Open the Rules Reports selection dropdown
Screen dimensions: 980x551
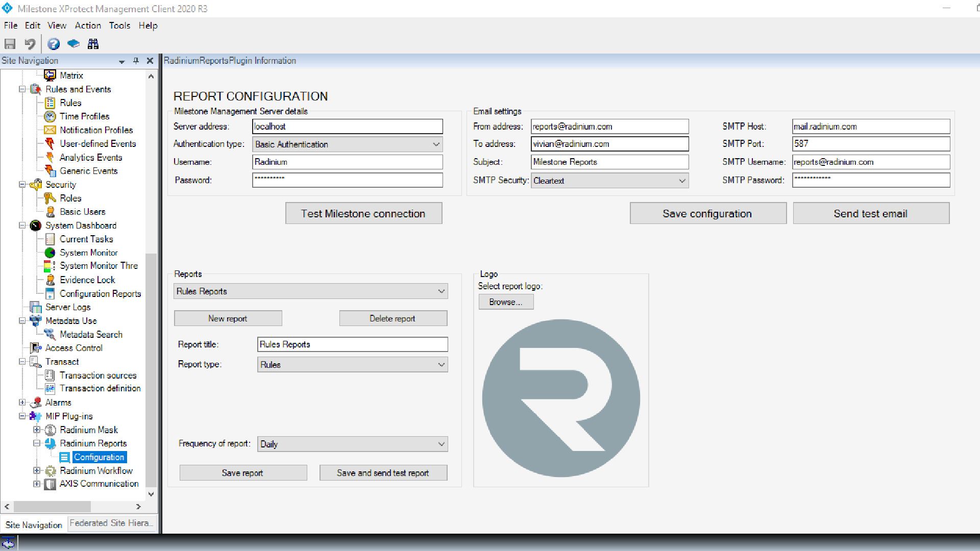441,291
